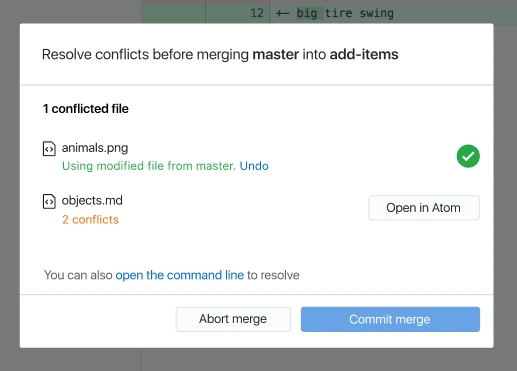Viewport: 517px width, 371px height.
Task: Click the animals.png file icon
Action: 49,149
